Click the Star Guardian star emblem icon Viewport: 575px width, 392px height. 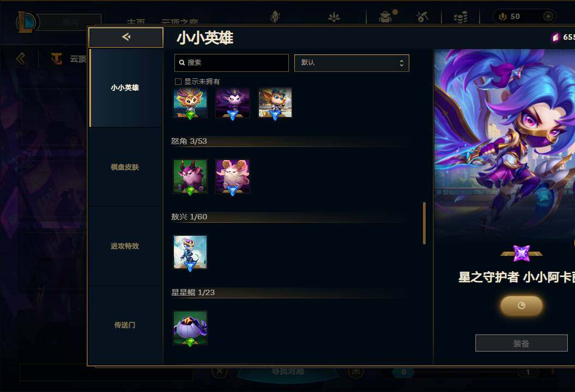[x=522, y=253]
